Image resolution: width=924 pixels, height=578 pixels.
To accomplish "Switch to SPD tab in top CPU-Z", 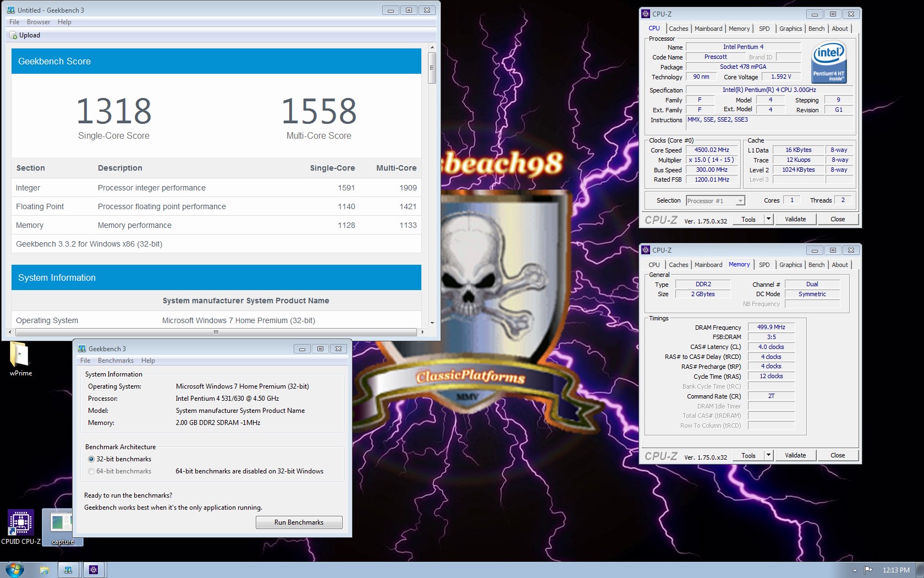I will pyautogui.click(x=764, y=29).
